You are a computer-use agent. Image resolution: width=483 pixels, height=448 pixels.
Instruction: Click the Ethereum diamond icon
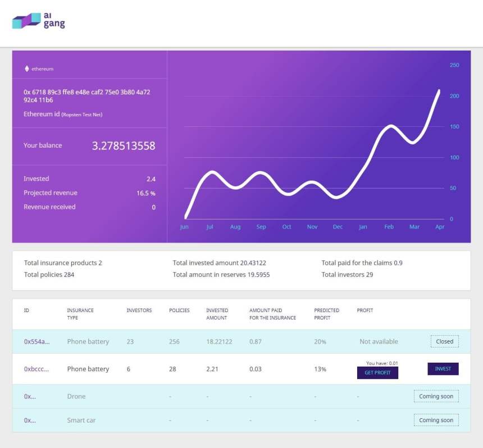[26, 68]
